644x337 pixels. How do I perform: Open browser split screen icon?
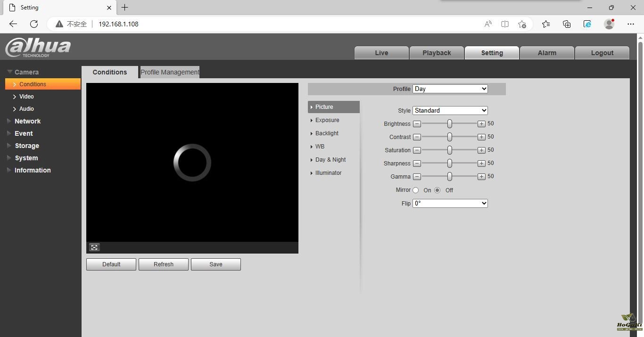point(505,24)
